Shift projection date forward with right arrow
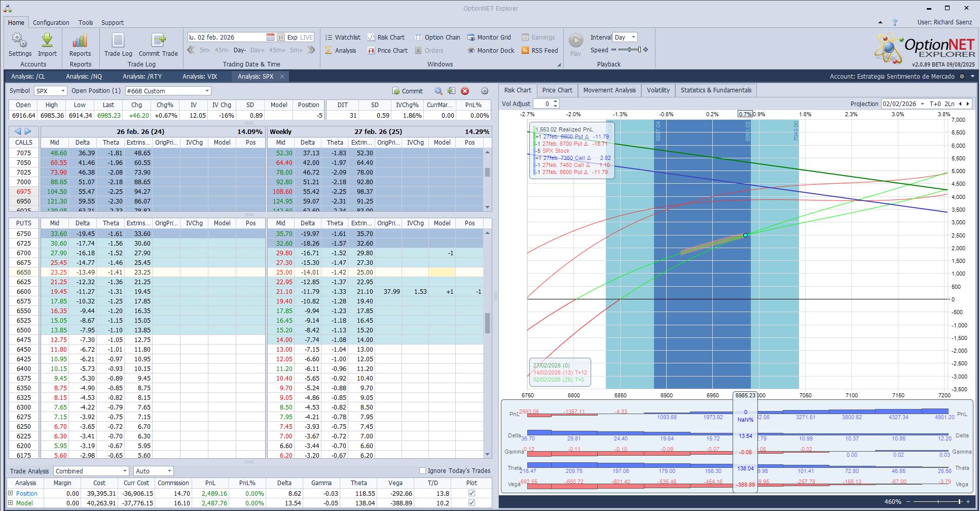The height and width of the screenshot is (511, 980). (968, 104)
